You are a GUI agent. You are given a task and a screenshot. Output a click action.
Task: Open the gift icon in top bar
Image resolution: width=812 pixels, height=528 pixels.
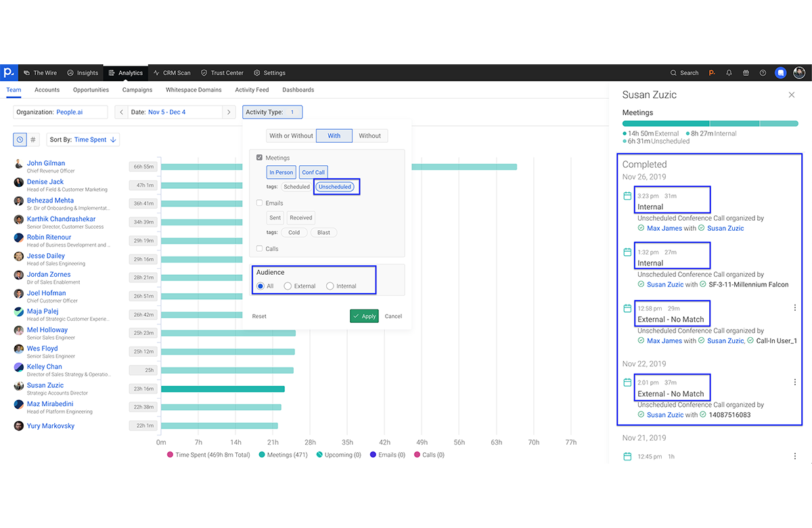point(746,72)
